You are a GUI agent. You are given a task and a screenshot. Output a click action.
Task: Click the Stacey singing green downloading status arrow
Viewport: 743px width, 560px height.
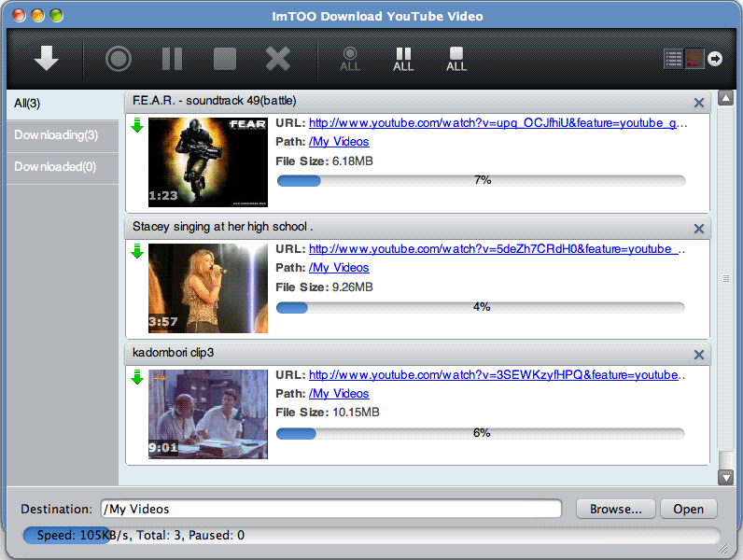click(x=137, y=251)
